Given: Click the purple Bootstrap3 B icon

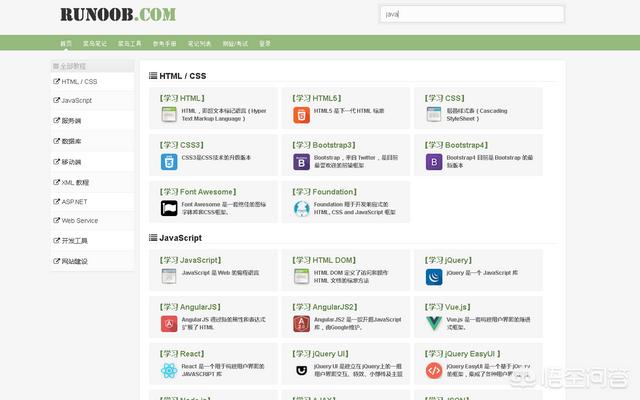Looking at the screenshot, I should pyautogui.click(x=301, y=162).
